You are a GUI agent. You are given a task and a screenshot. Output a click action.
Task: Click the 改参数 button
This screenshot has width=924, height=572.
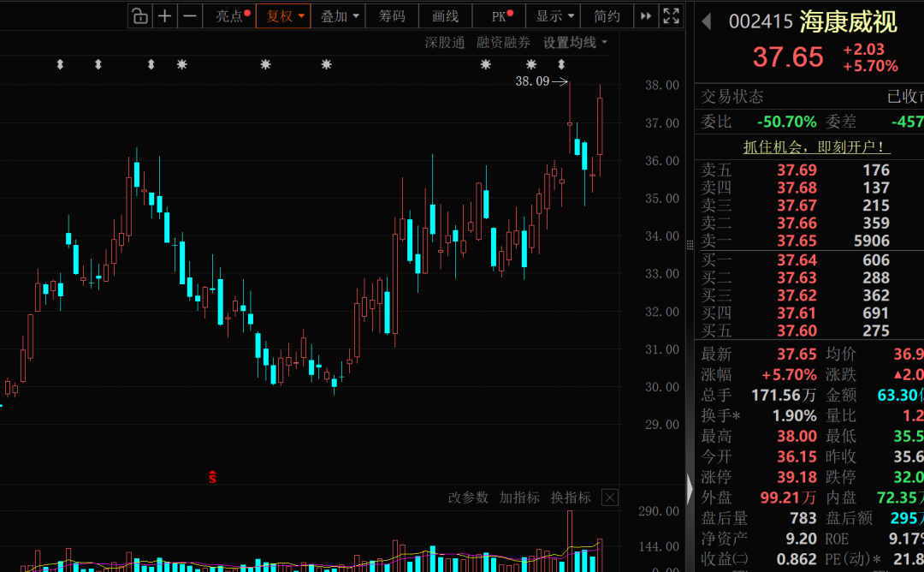[x=468, y=498]
